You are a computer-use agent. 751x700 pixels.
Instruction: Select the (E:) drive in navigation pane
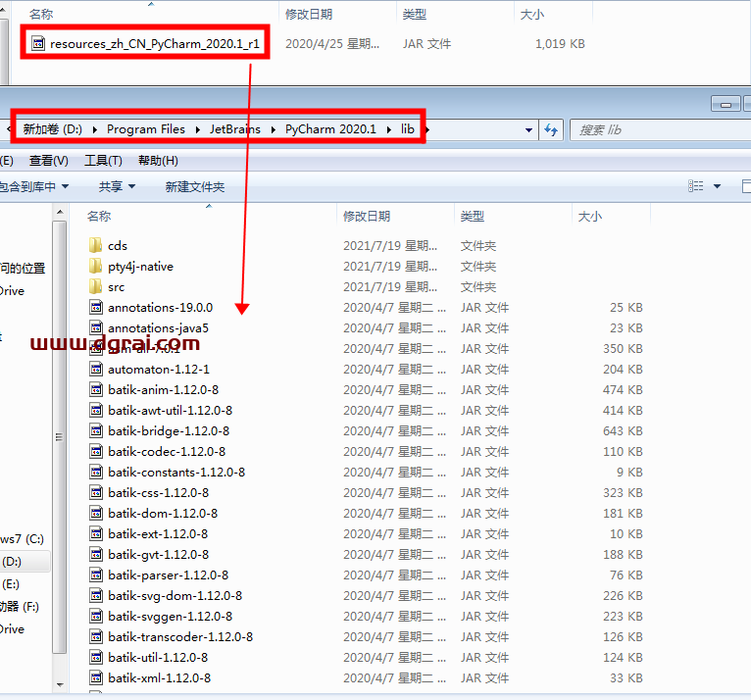(12, 584)
